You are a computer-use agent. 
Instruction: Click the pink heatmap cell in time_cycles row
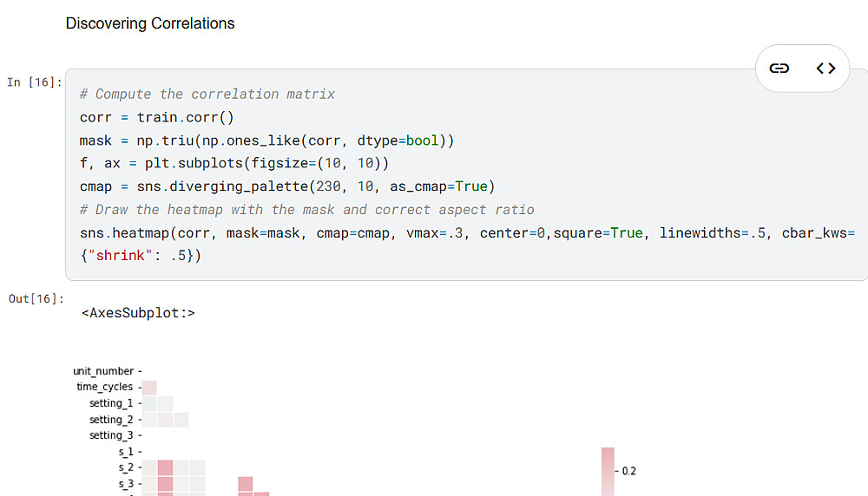point(149,388)
